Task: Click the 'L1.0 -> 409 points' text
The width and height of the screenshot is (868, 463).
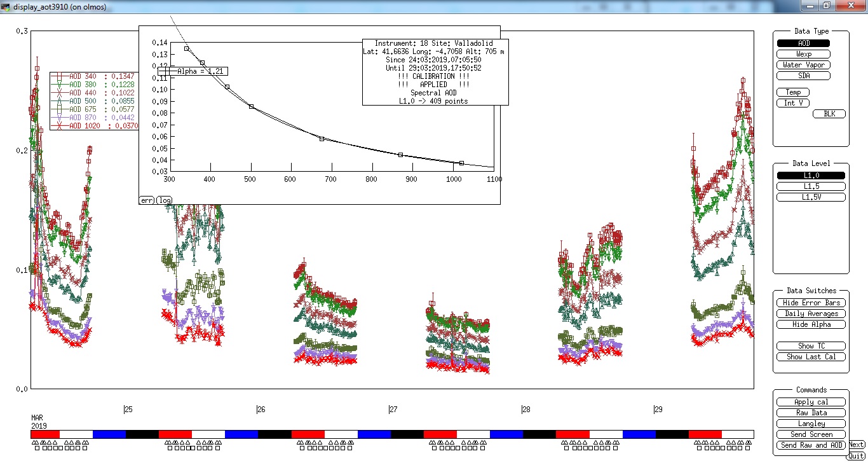Action: [433, 101]
